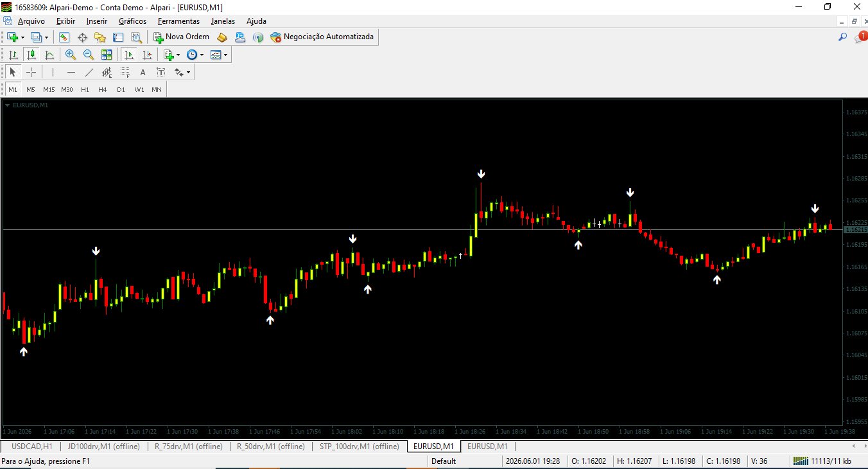Select the Crosshair tool
Viewport: 868px width, 469px height.
pos(31,72)
